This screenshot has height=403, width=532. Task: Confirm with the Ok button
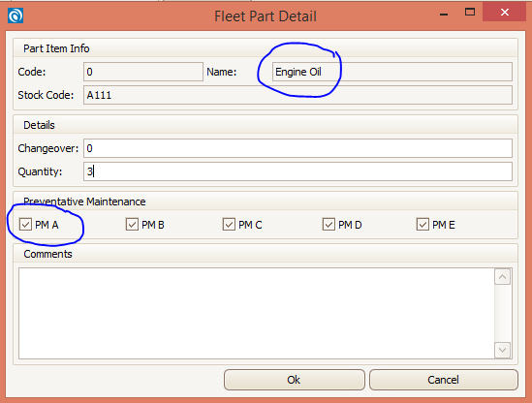coord(295,380)
